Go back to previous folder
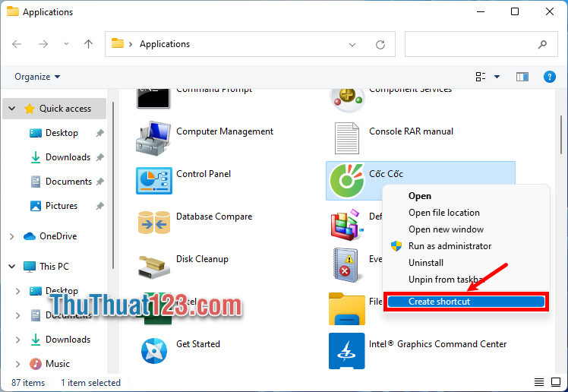This screenshot has width=568, height=392. (17, 44)
